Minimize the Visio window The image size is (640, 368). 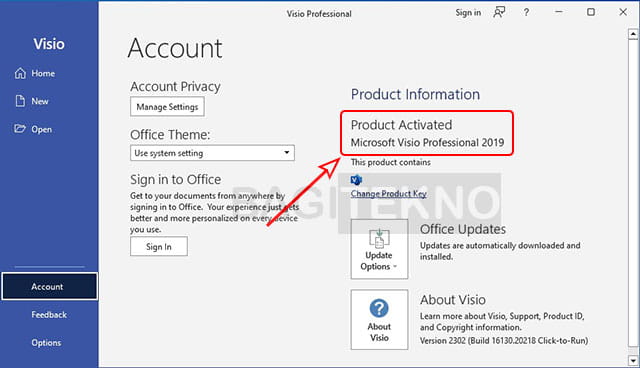pyautogui.click(x=559, y=12)
